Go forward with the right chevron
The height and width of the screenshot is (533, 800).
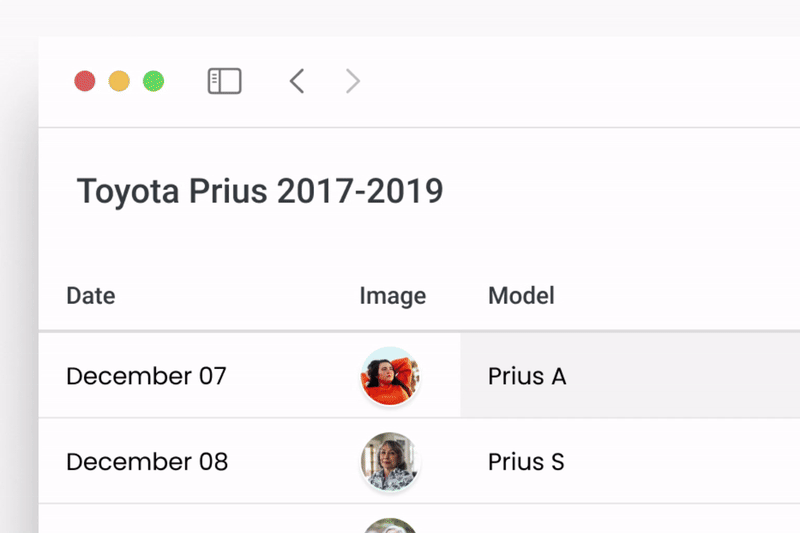(353, 81)
